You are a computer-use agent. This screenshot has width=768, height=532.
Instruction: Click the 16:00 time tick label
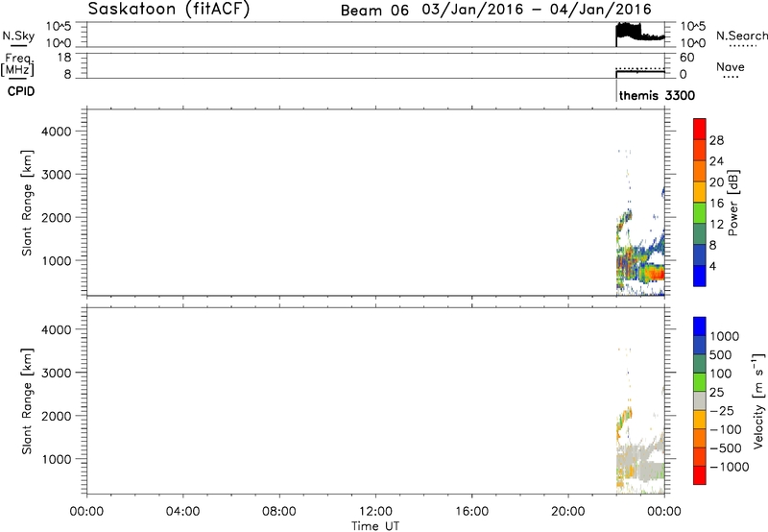point(471,512)
